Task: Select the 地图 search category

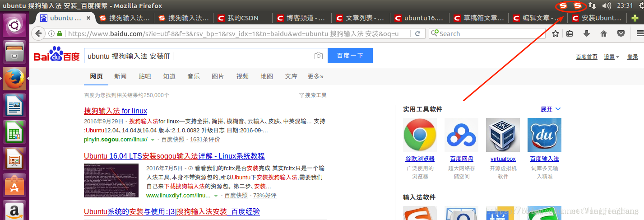Action: click(x=267, y=76)
